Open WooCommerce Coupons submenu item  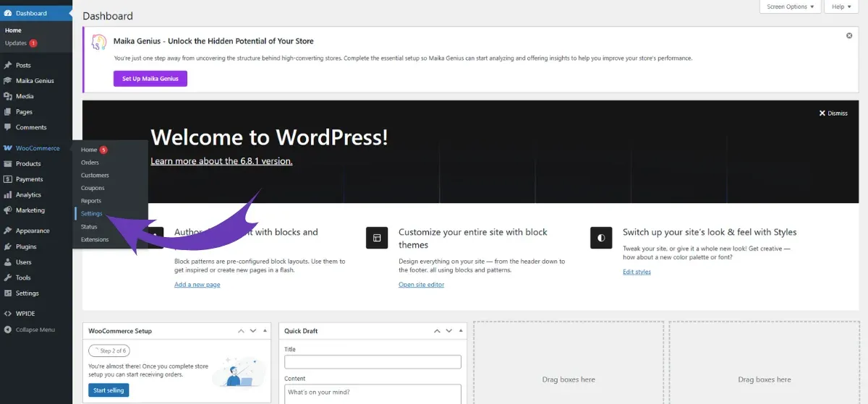click(93, 188)
